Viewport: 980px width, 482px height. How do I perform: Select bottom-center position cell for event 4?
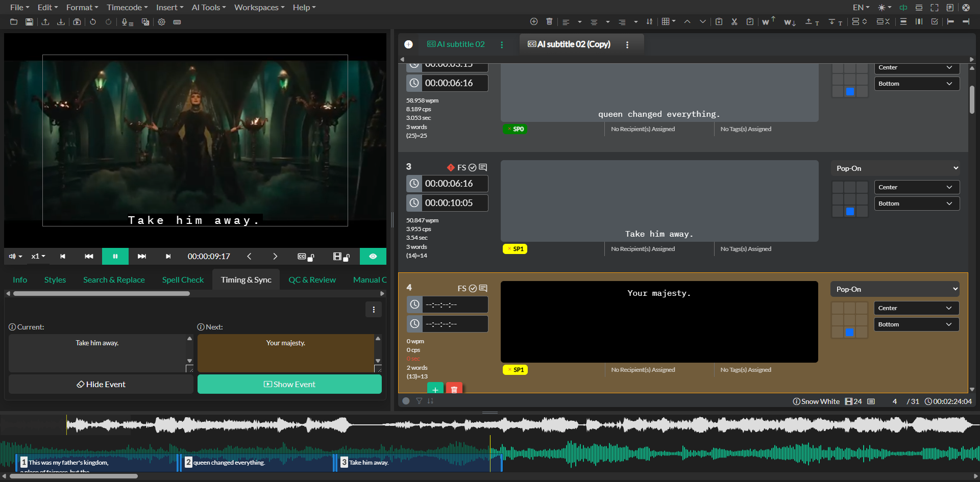click(x=849, y=332)
